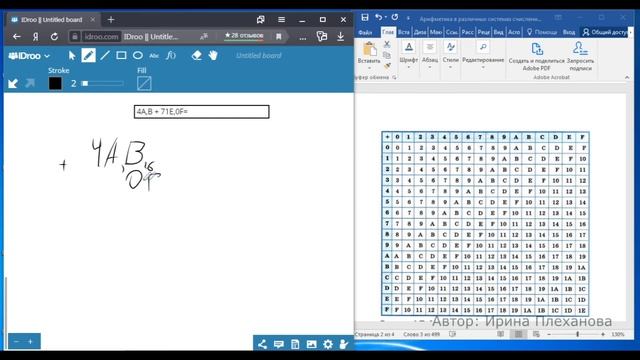Open the browser downloads arrow
640x360 pixels.
tap(340, 37)
